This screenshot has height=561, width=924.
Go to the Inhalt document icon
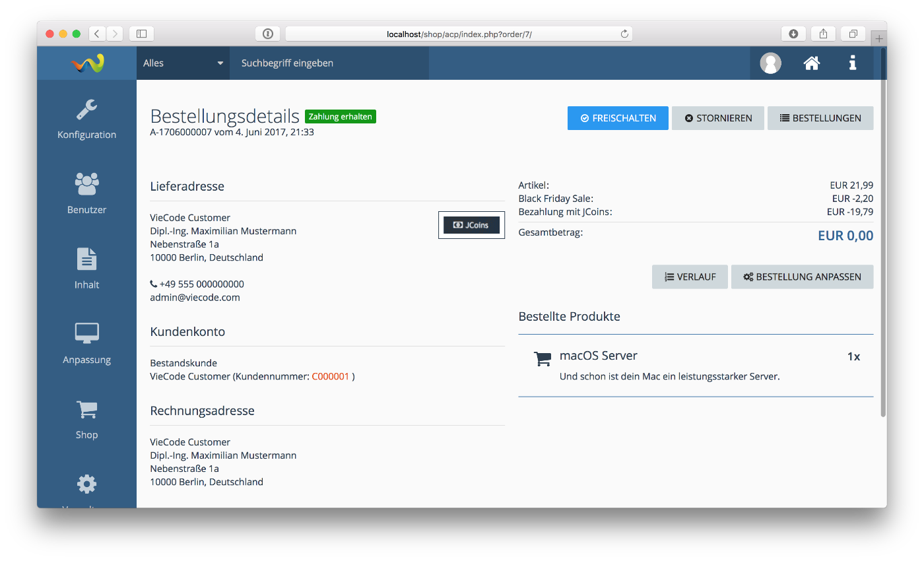(86, 260)
